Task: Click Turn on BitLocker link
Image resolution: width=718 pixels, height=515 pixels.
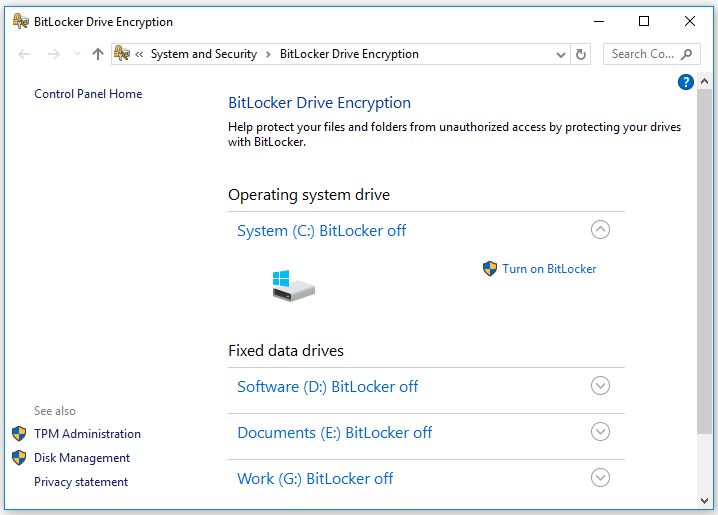Action: pyautogui.click(x=549, y=269)
